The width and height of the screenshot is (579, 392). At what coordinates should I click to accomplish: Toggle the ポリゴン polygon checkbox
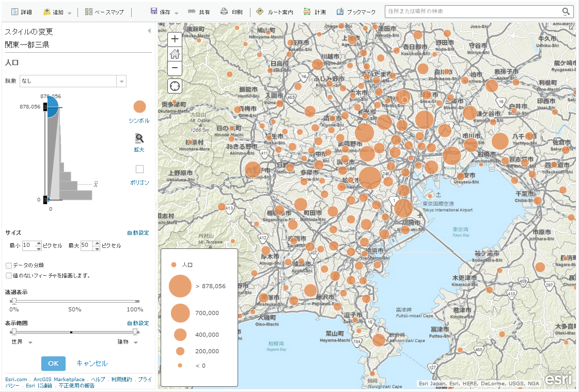(x=139, y=169)
